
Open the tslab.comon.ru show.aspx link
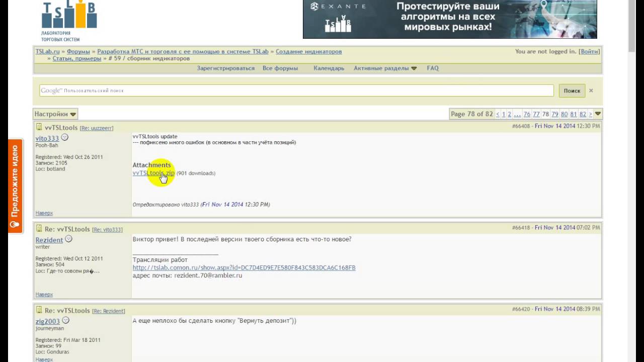tap(244, 267)
